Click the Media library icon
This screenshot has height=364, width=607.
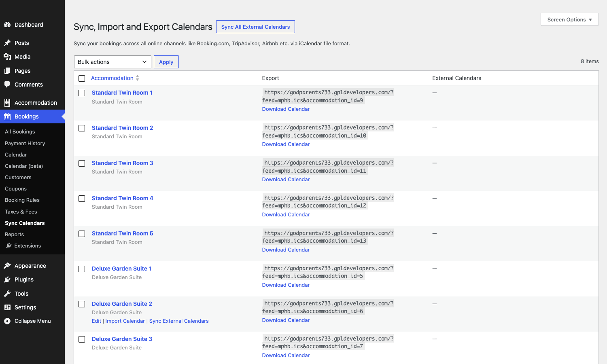coord(7,57)
